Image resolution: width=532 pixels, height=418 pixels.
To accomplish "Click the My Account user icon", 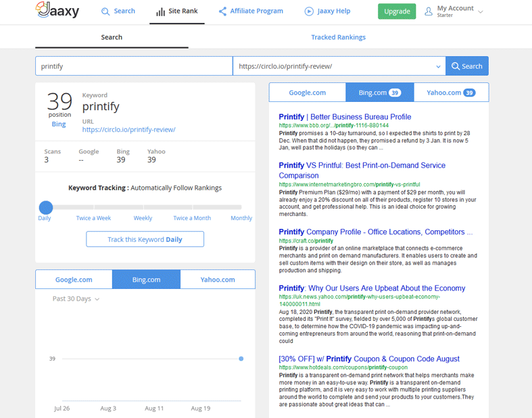I will [429, 11].
